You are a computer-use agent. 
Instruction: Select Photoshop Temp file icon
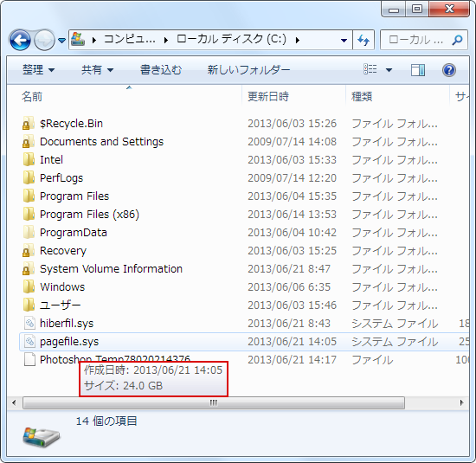[29, 360]
